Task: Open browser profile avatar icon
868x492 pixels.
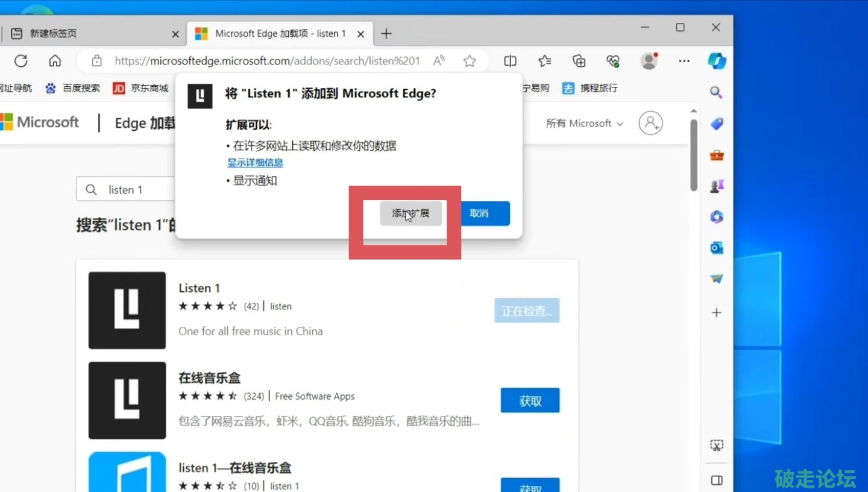Action: click(649, 61)
